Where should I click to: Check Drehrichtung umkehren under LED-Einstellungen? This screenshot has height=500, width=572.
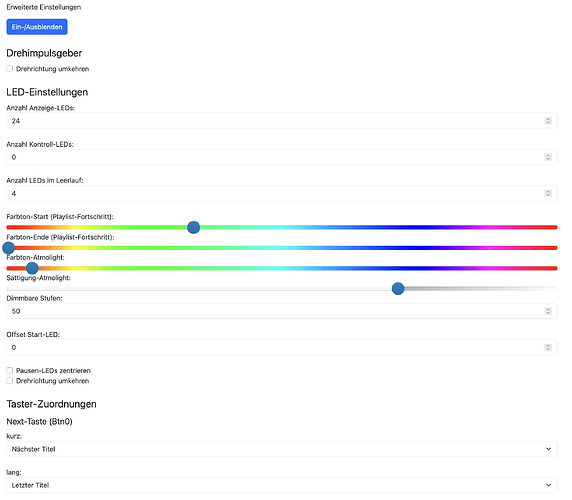[x=9, y=381]
